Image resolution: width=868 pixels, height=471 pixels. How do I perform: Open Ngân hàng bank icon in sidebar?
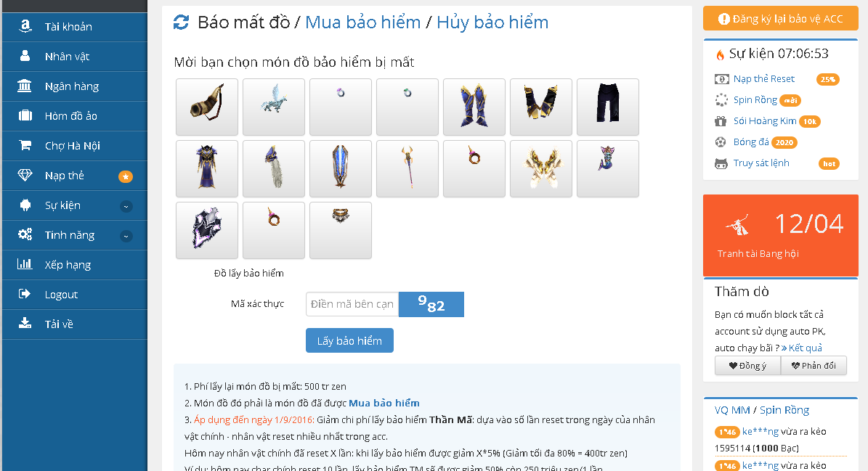[25, 86]
